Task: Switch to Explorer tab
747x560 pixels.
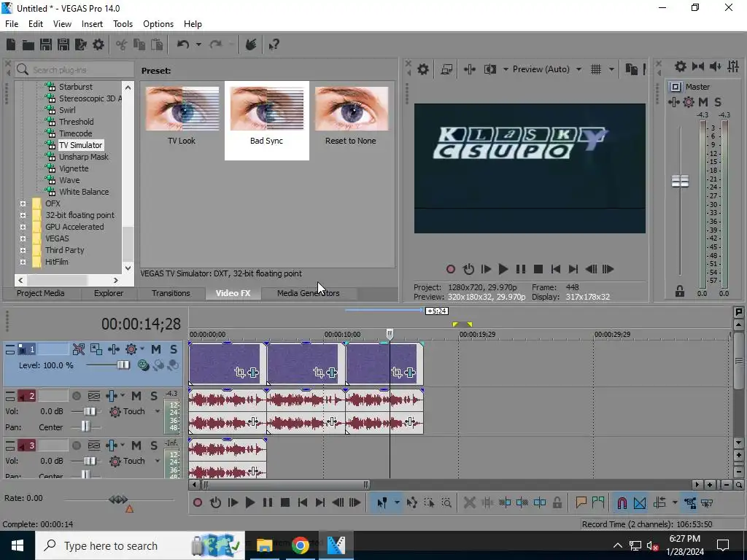Action: (x=108, y=293)
